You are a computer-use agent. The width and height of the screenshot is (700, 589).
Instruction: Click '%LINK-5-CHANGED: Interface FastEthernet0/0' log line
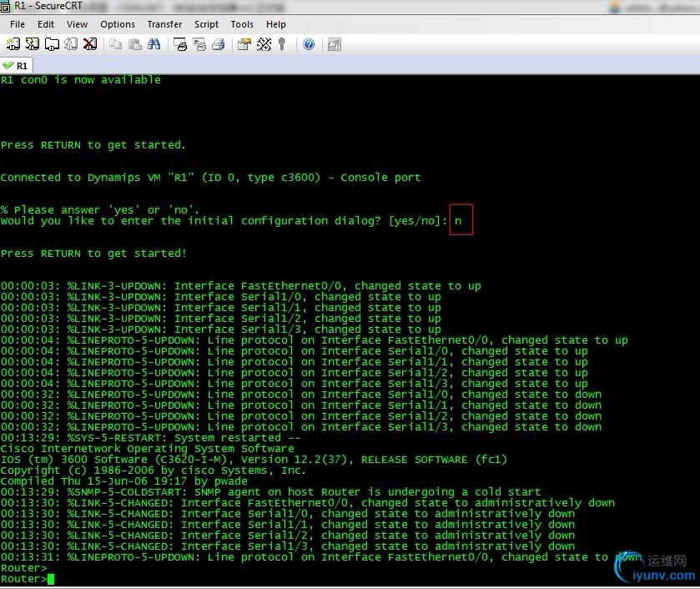click(x=308, y=503)
